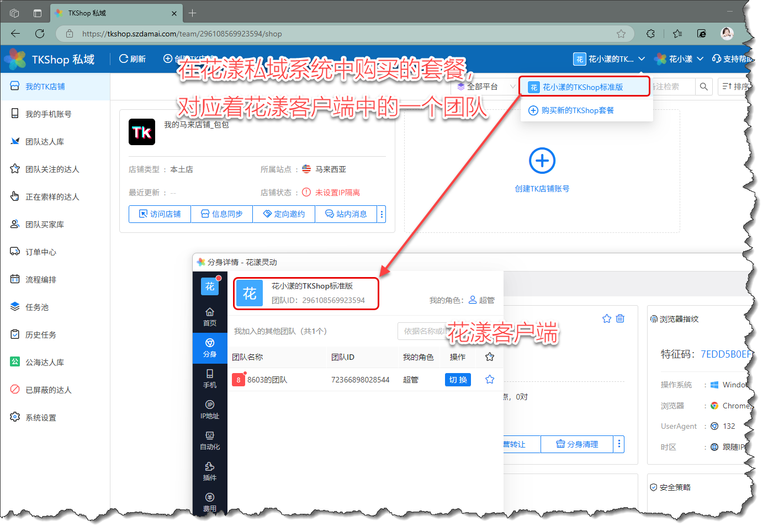768x532 pixels.
Task: Open 费用 in 花漾 client sidebar
Action: pyautogui.click(x=210, y=502)
